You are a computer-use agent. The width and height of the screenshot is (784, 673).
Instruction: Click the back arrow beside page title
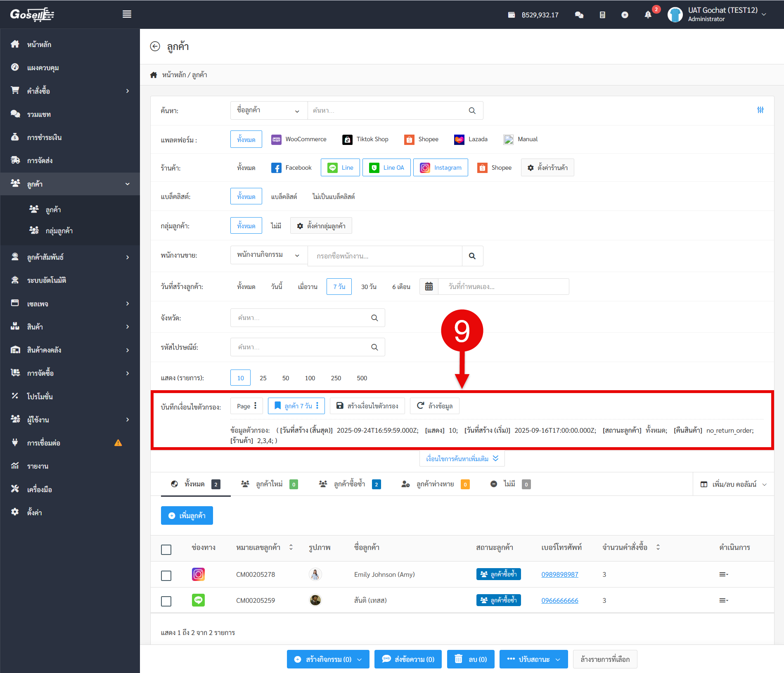(x=155, y=46)
